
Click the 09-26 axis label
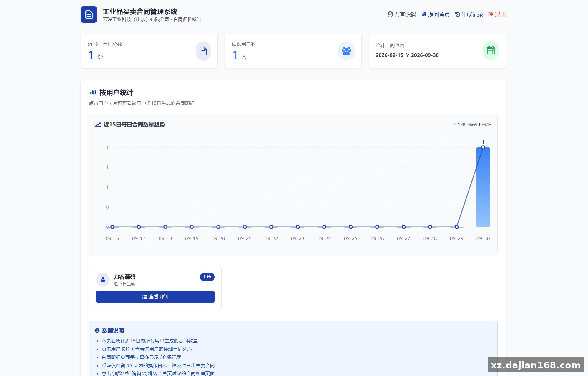pyautogui.click(x=377, y=238)
